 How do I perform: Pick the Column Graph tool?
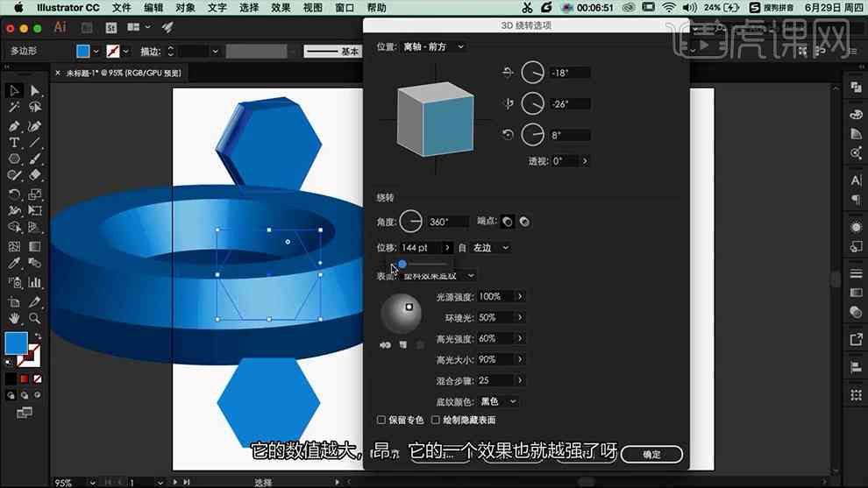(35, 283)
